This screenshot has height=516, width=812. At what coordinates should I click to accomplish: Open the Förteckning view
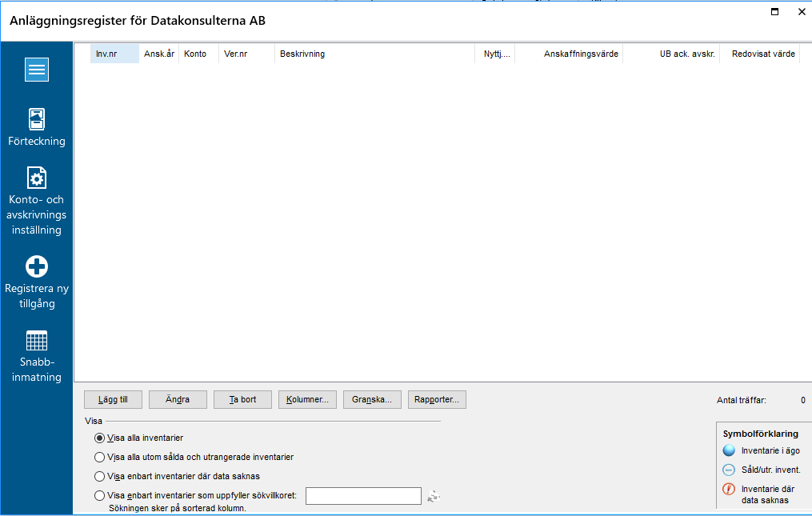(x=37, y=127)
